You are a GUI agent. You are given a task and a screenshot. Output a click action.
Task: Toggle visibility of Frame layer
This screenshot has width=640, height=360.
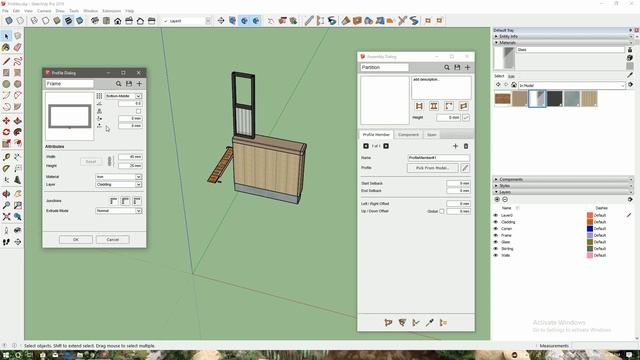[x=496, y=236]
